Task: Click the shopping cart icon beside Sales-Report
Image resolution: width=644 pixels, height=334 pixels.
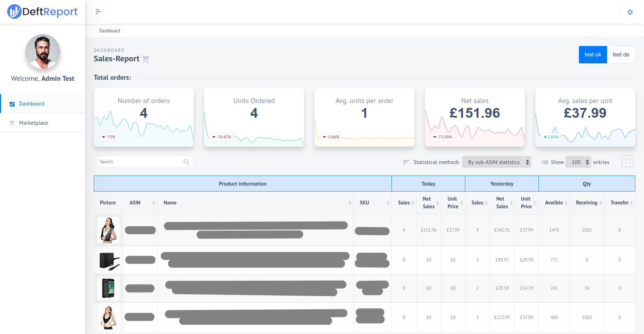Action: point(146,59)
